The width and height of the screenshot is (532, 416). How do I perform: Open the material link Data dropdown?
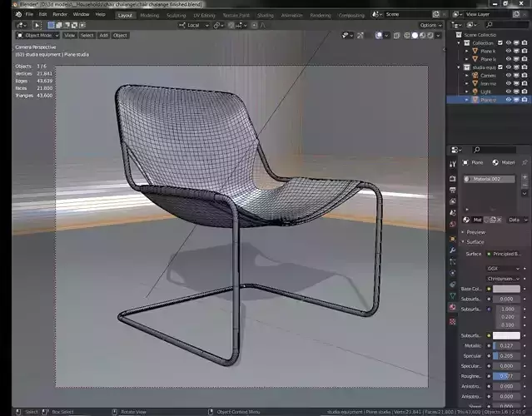518,220
